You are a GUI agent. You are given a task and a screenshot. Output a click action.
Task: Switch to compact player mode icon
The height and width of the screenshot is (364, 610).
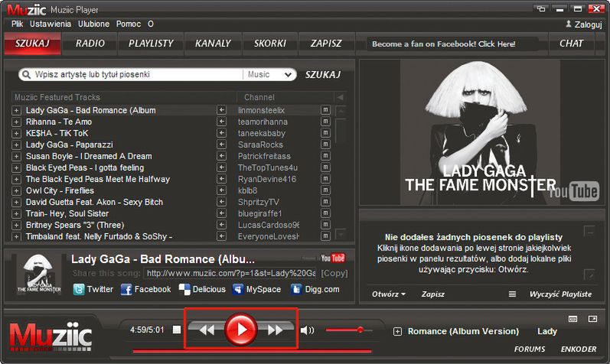[573, 319]
